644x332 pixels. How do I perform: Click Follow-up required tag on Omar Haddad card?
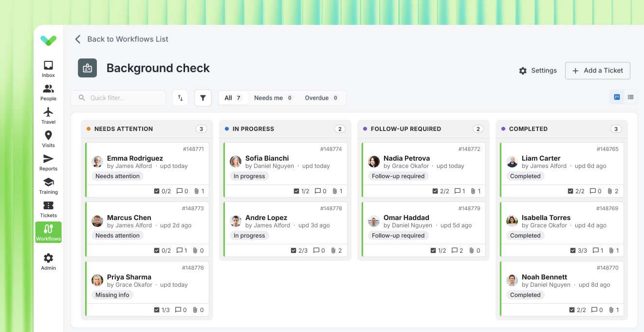[x=398, y=236]
